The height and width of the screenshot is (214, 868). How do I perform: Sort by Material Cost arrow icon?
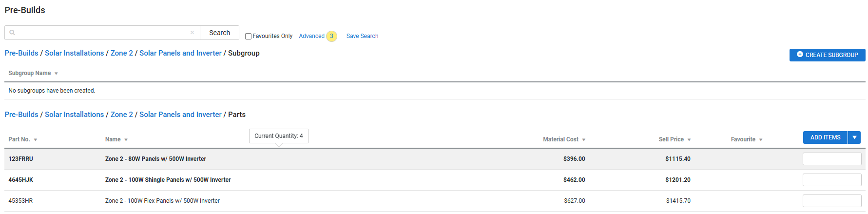[583, 140]
